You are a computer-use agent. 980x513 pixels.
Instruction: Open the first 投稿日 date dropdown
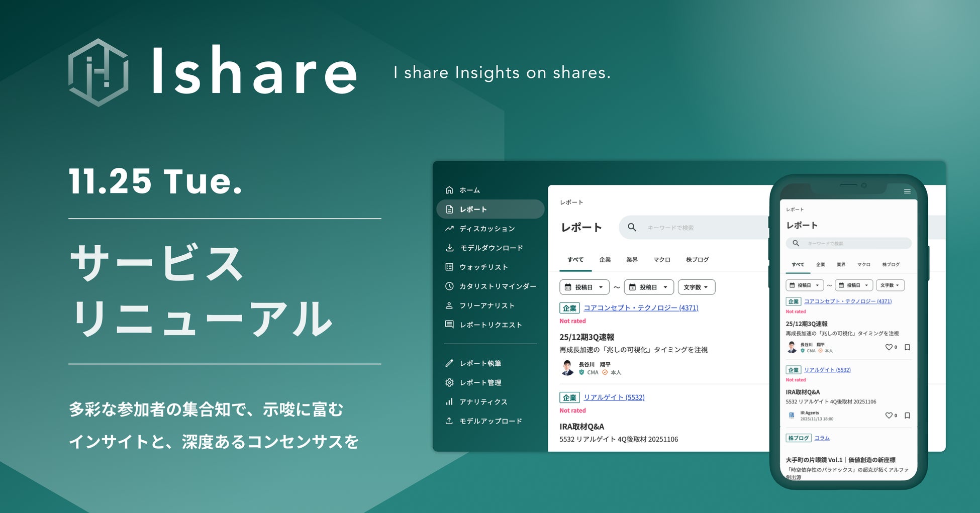coord(585,287)
